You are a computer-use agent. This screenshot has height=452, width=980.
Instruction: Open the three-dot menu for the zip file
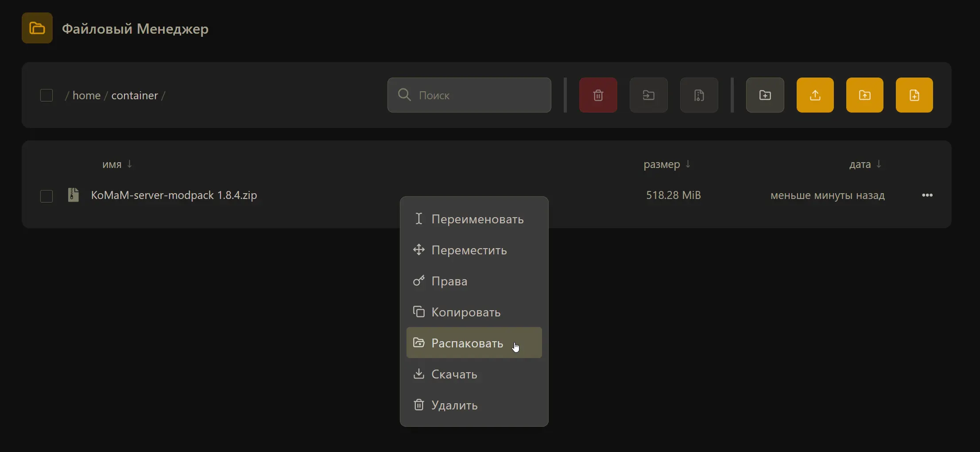pos(927,195)
